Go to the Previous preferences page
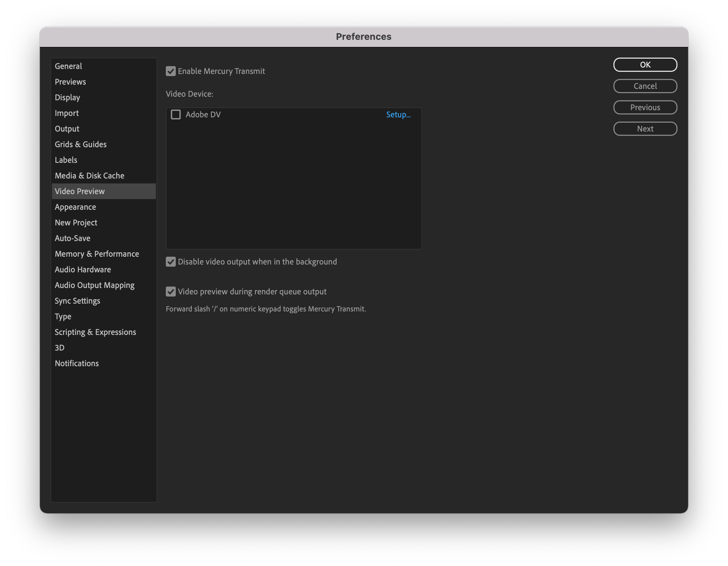Viewport: 728px width, 566px height. tap(645, 107)
